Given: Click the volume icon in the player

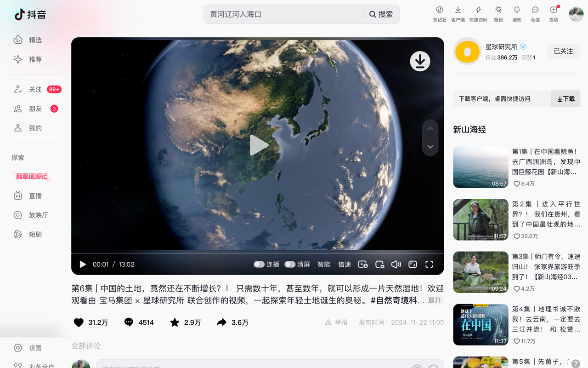Looking at the screenshot, I should coord(396,264).
